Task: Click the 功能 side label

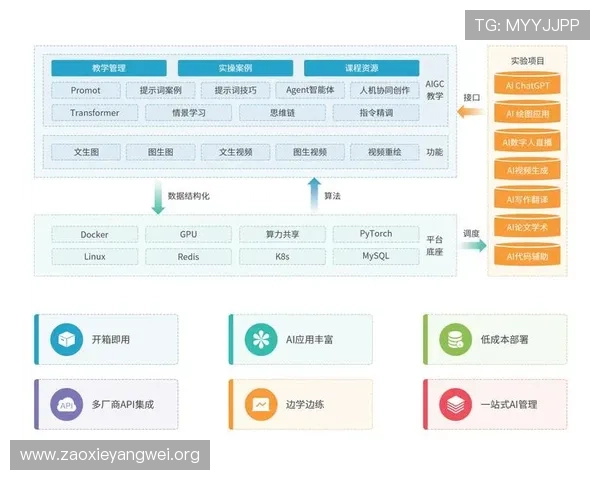Action: [435, 152]
